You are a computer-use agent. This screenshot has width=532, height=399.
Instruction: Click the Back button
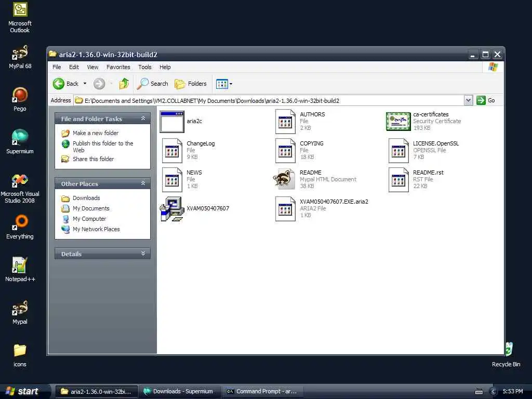click(66, 84)
